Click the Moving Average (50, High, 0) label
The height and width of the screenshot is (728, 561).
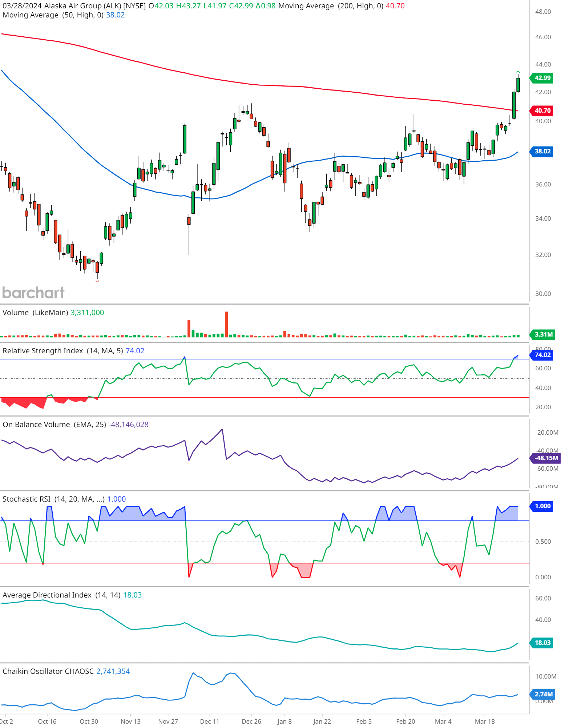[x=53, y=15]
